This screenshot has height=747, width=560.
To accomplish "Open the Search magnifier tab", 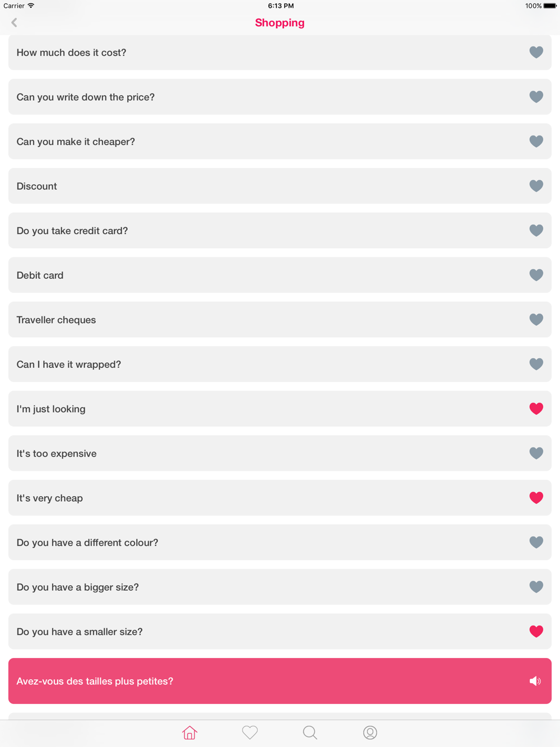I will [x=310, y=732].
